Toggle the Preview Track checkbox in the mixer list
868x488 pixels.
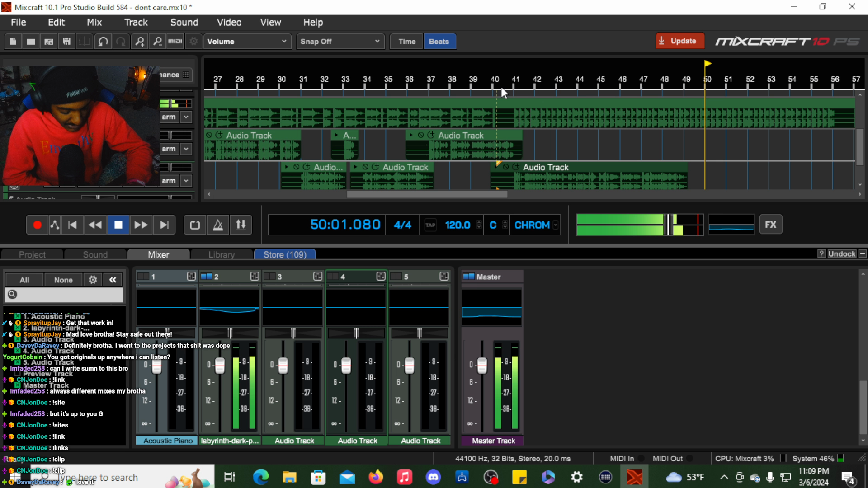[x=17, y=374]
